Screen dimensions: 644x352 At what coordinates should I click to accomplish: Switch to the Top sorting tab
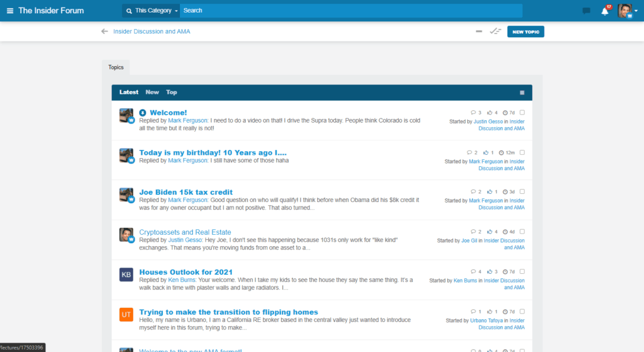click(172, 93)
